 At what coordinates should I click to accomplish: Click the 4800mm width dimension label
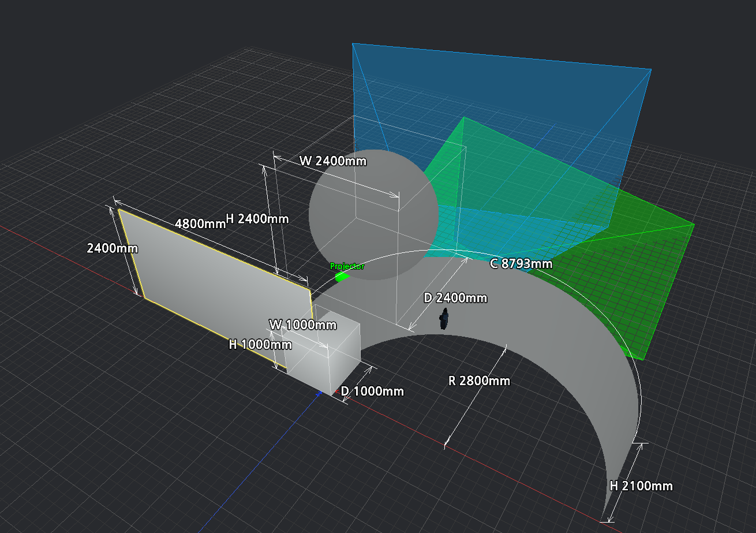[x=200, y=223]
